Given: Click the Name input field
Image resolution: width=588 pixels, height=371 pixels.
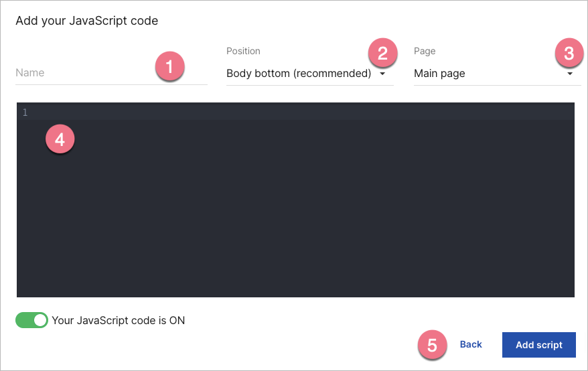Looking at the screenshot, I should (x=80, y=73).
